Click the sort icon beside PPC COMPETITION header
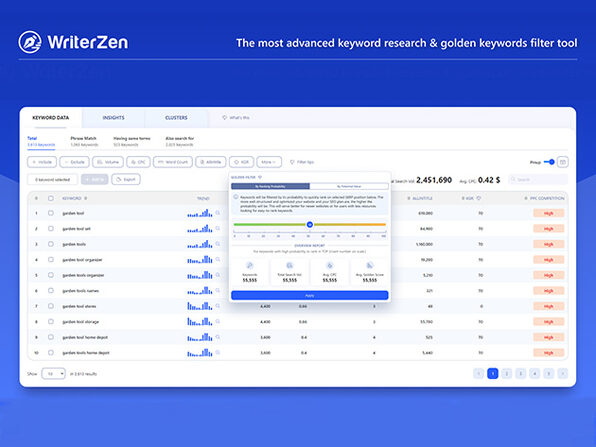This screenshot has height=447, width=596. [526, 198]
